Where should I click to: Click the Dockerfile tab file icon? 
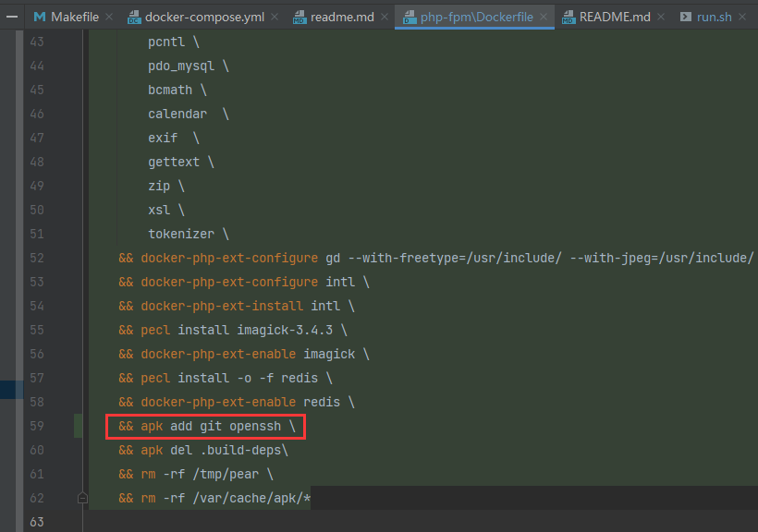pyautogui.click(x=410, y=17)
